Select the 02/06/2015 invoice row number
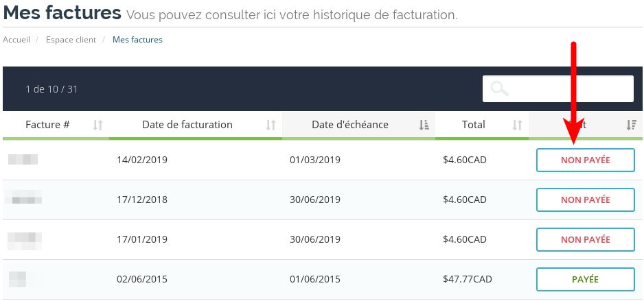This screenshot has height=301, width=644. point(17,279)
